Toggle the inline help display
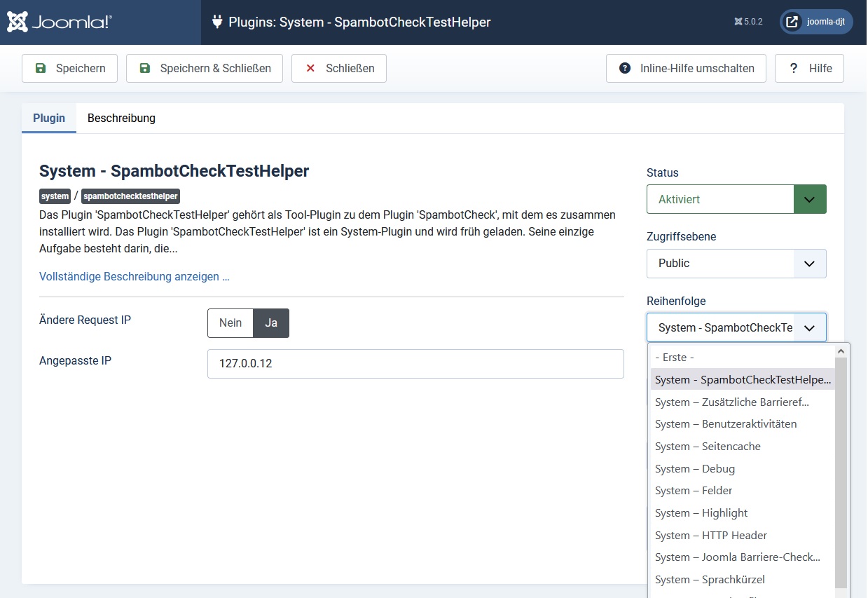The height and width of the screenshot is (598, 868). click(x=685, y=68)
